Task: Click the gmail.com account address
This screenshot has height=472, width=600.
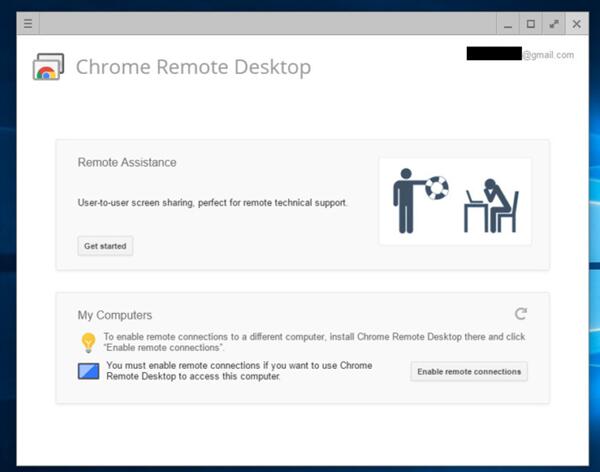Action: click(520, 55)
